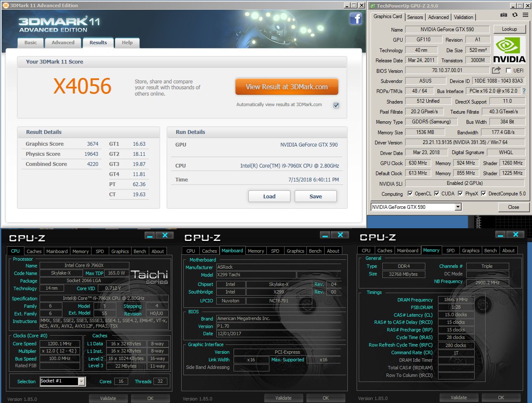The width and height of the screenshot is (532, 403).
Task: Click the Core Speed value 1200.1 MHz
Action: [x=59, y=344]
